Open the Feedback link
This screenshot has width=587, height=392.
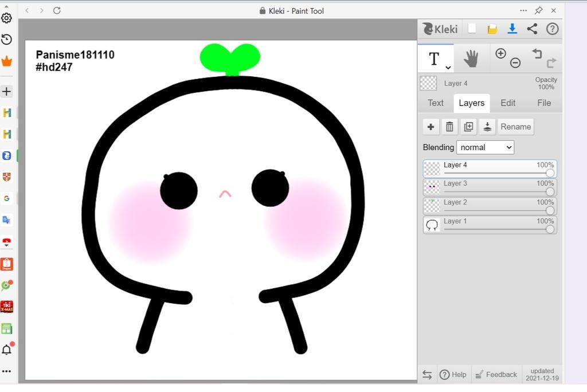point(496,374)
